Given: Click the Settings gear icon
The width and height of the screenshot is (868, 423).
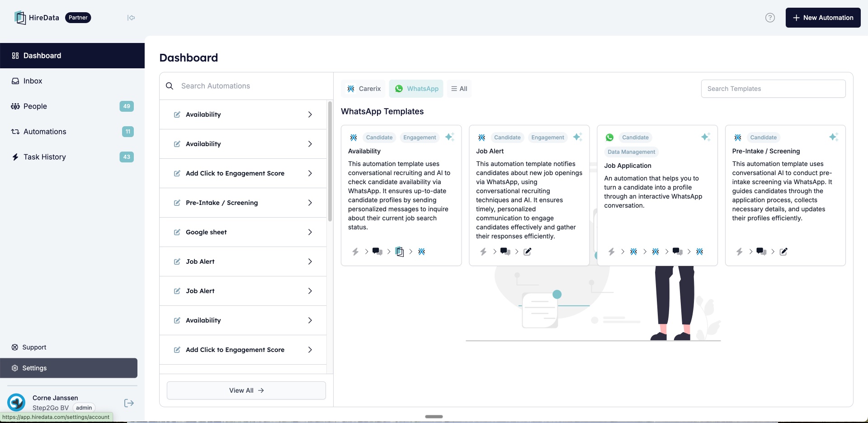Looking at the screenshot, I should tap(15, 368).
